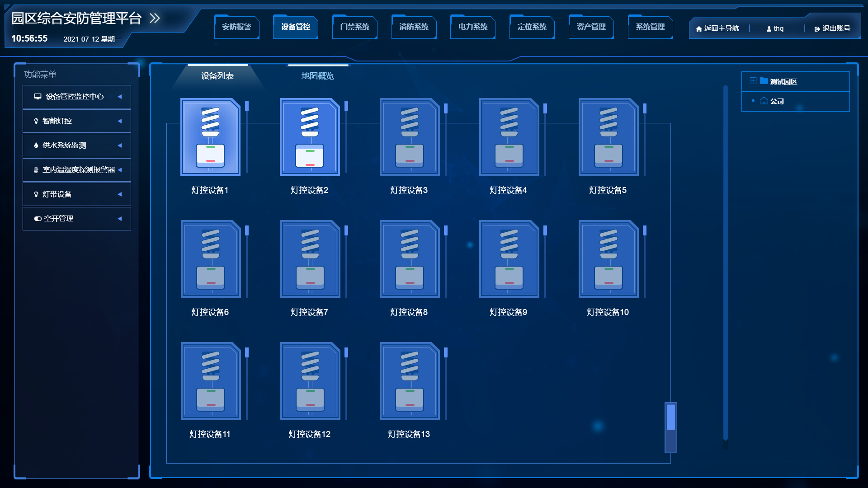
Task: Expand the 空开管理 menu arrow
Action: 120,219
